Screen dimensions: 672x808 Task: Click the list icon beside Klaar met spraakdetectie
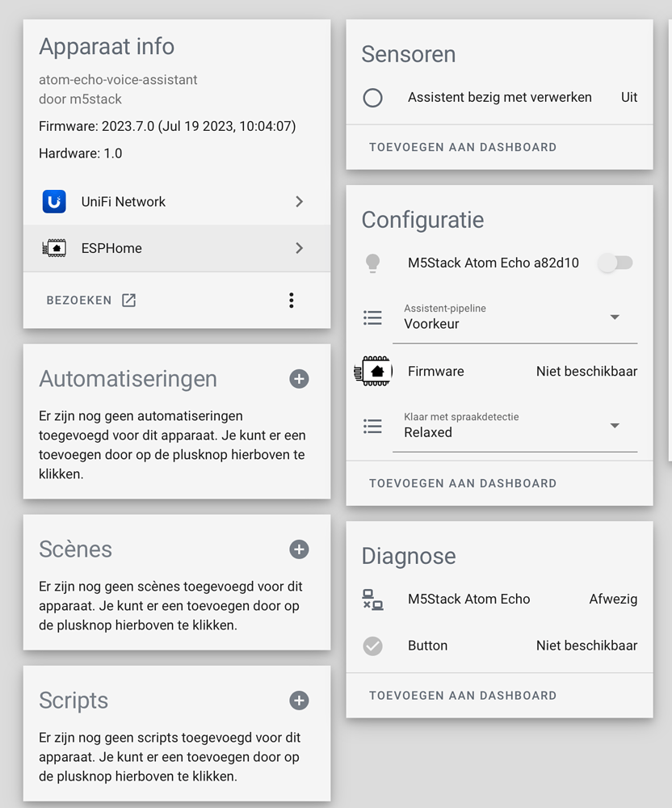(x=372, y=426)
